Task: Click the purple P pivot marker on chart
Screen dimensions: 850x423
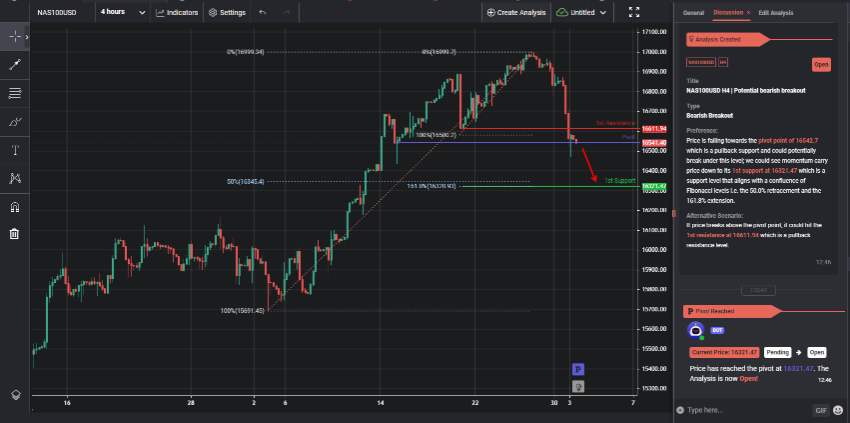Action: (578, 370)
